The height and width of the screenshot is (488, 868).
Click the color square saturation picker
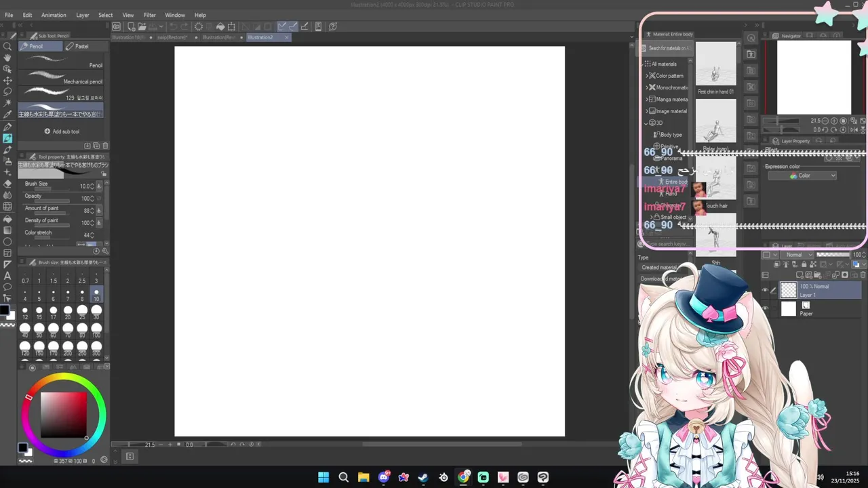(x=64, y=415)
